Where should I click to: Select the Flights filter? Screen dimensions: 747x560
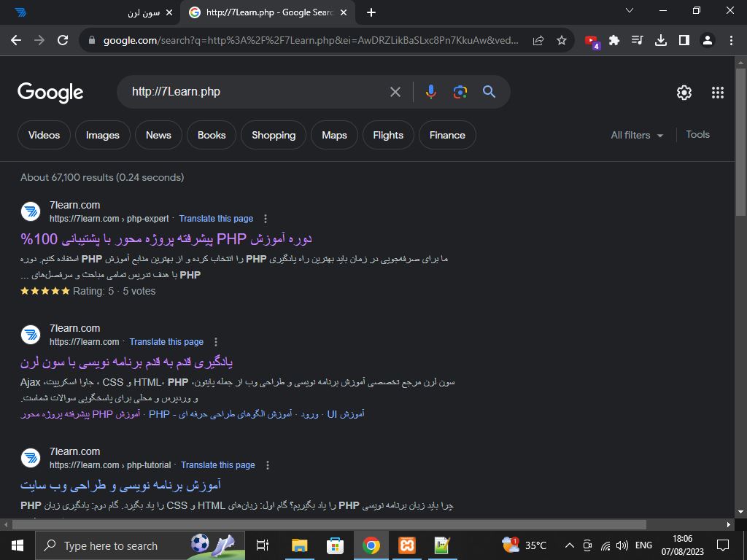pos(388,135)
